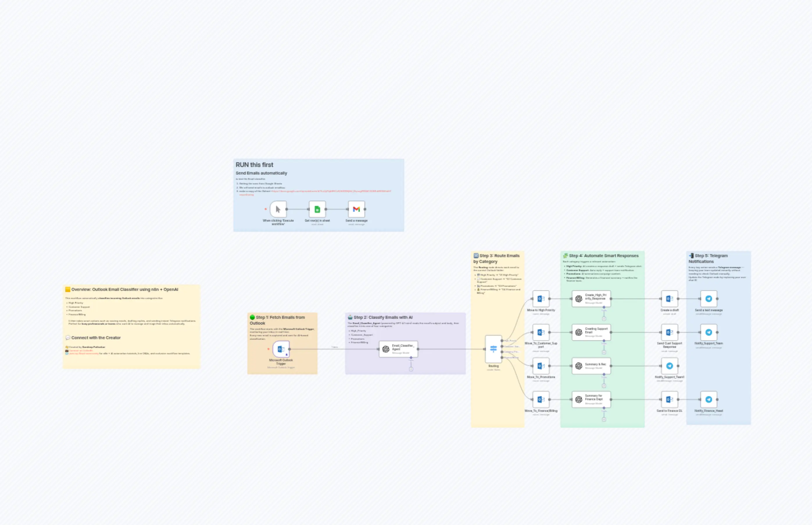Select the "Get row(s) in sheet" Google Sheets node
The width and height of the screenshot is (812, 525).
(317, 209)
